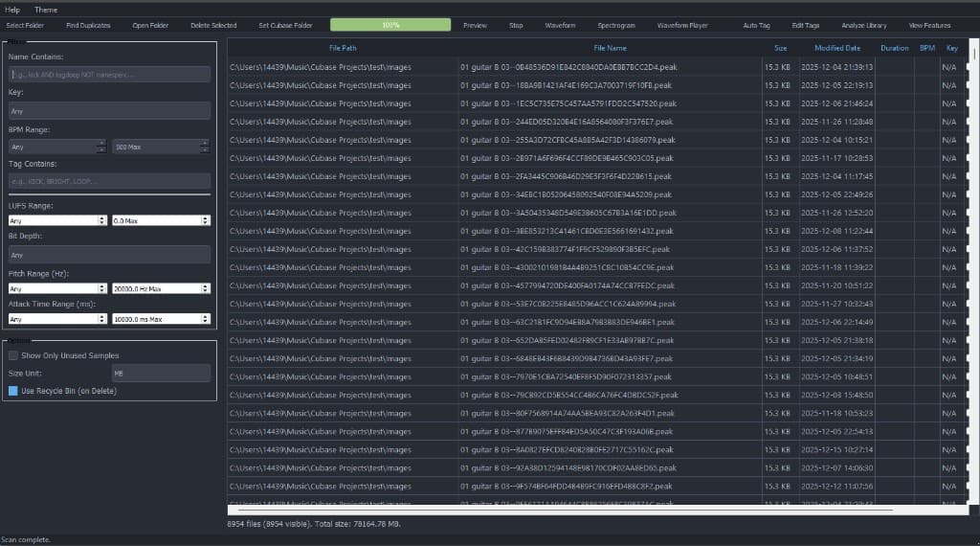Stop the sample playback

point(516,25)
